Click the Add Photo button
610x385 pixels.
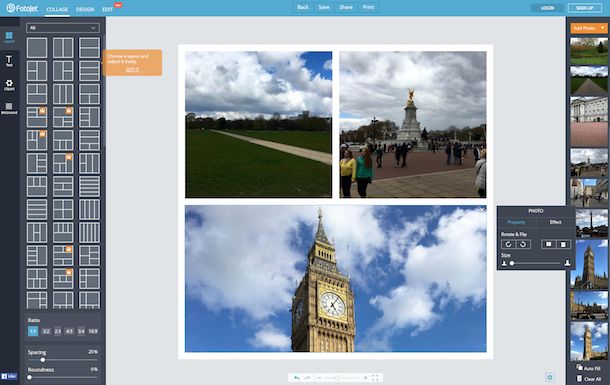[584, 28]
